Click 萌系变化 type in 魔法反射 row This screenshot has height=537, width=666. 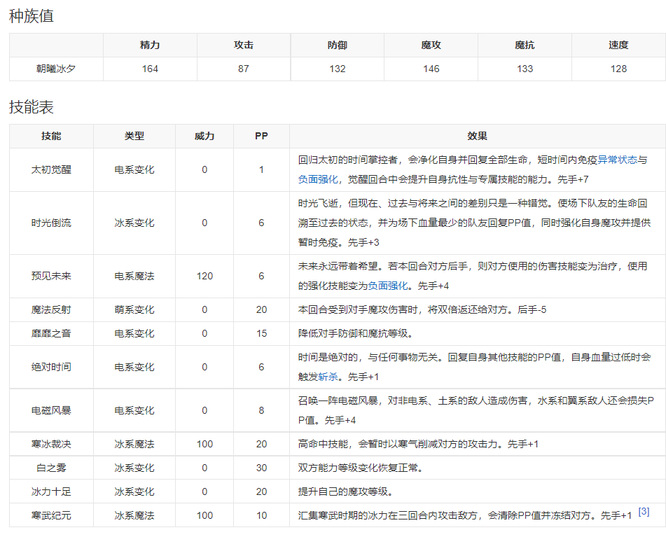pos(134,310)
